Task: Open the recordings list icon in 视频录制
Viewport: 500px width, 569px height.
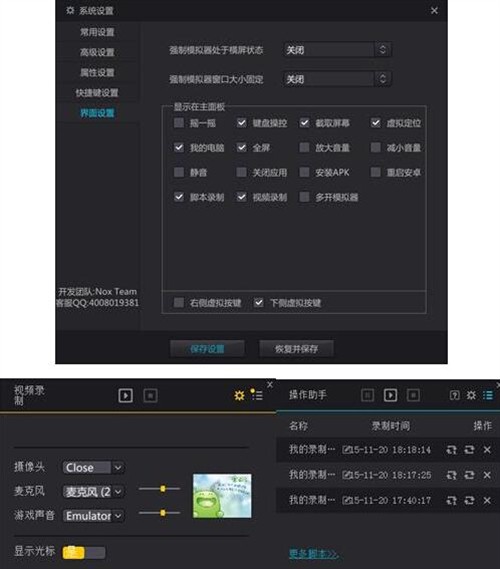Action: tap(257, 395)
